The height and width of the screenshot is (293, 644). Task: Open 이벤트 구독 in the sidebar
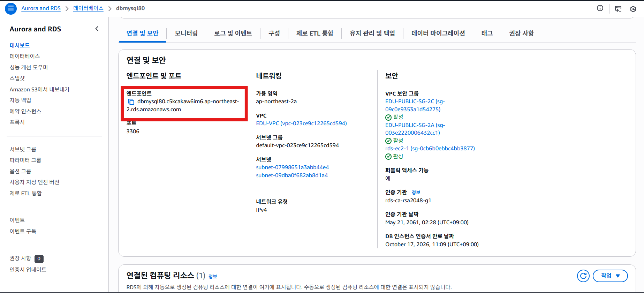pyautogui.click(x=23, y=231)
